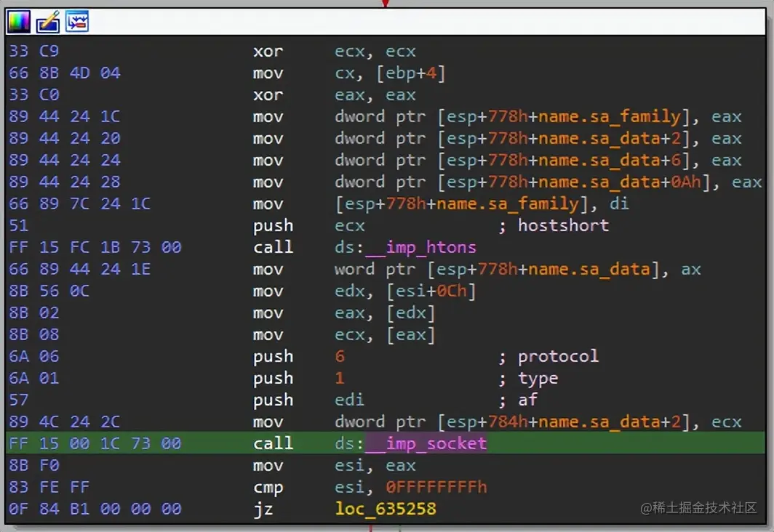
Task: Select opcode bytes 33 C9
Action: point(34,52)
